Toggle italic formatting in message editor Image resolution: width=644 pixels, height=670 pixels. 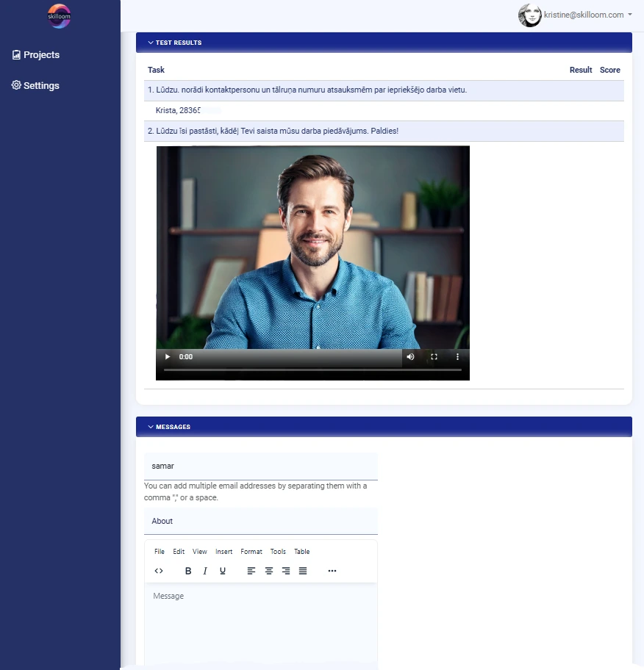click(205, 571)
